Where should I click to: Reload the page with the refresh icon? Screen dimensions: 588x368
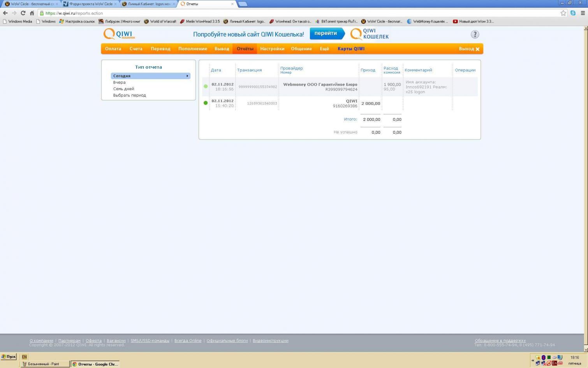(23, 13)
